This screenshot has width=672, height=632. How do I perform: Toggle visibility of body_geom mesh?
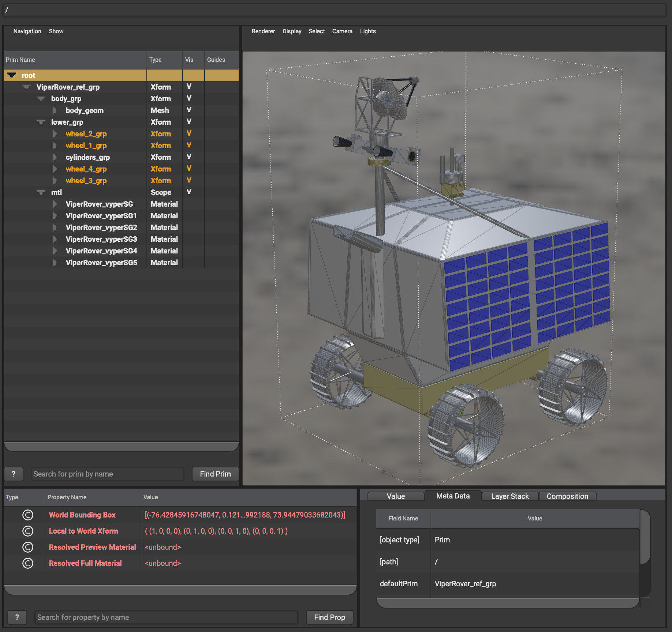click(189, 110)
